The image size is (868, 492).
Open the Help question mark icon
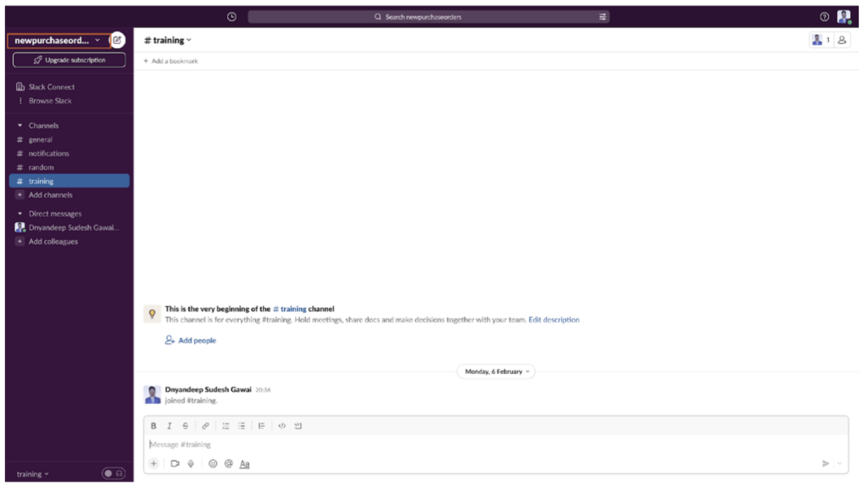[825, 16]
